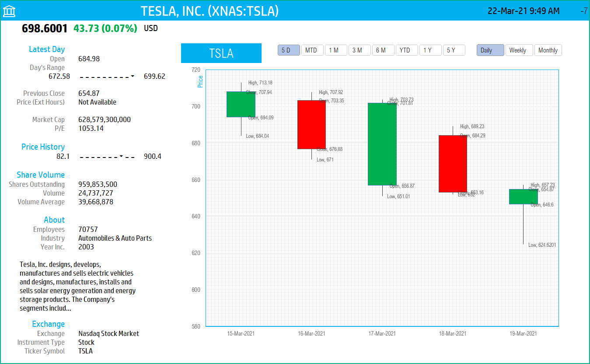Click the Price History range marker
This screenshot has height=364, width=590.
[x=121, y=156]
